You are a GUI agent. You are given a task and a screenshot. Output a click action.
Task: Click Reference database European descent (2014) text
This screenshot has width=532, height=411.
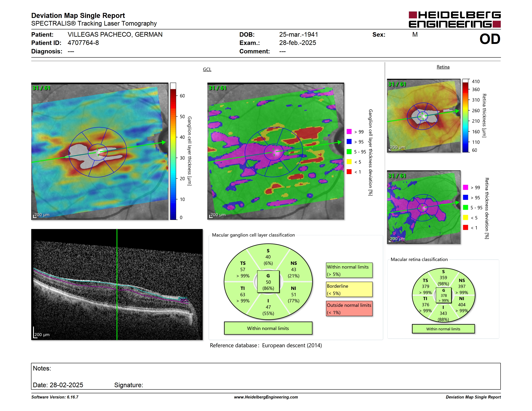[x=266, y=345]
